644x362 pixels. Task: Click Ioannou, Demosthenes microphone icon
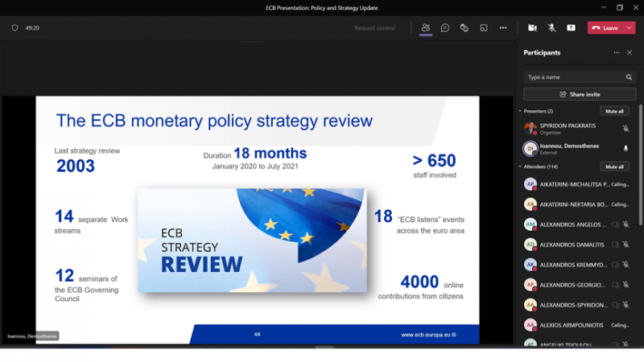tap(625, 149)
